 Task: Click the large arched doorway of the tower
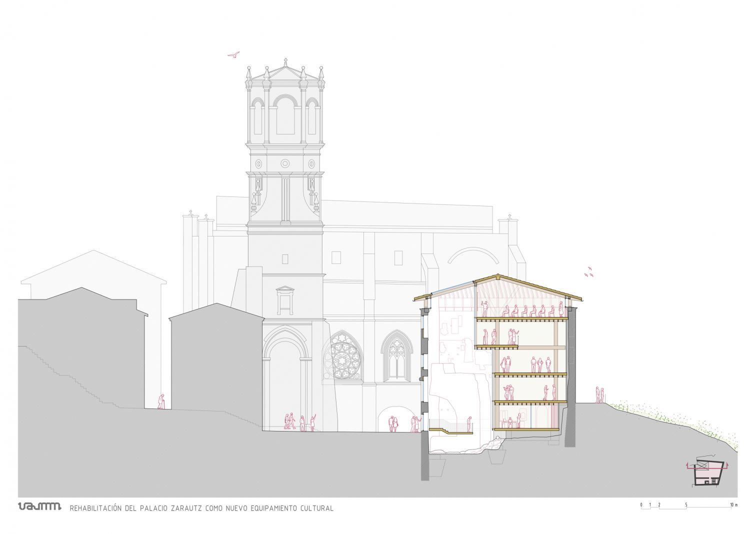(x=287, y=380)
